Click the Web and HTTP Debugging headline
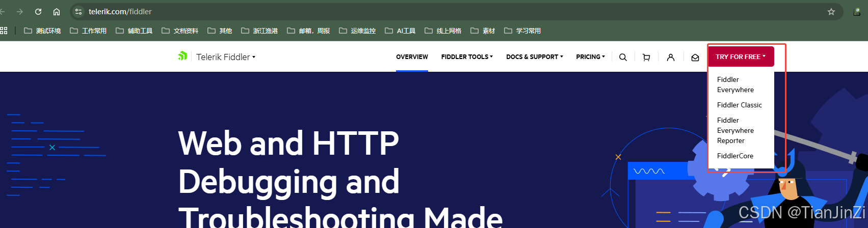Viewport: 868px width, 228px height. [x=340, y=178]
